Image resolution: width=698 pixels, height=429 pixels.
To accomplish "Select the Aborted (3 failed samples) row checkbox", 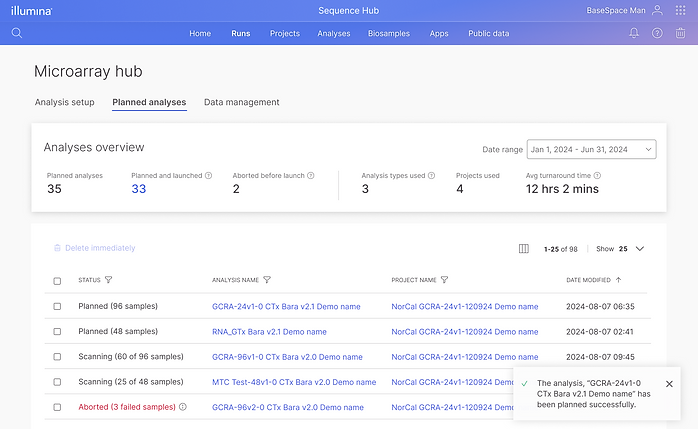I will [57, 407].
